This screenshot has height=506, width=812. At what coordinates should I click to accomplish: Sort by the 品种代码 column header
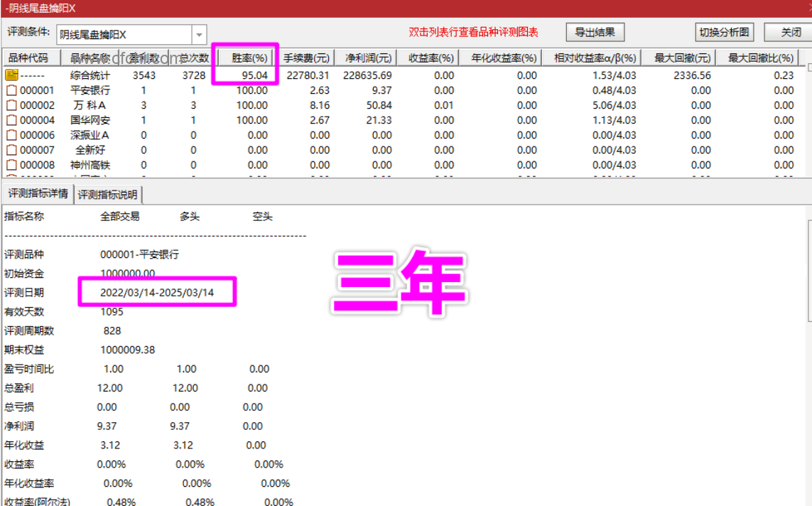[31, 58]
